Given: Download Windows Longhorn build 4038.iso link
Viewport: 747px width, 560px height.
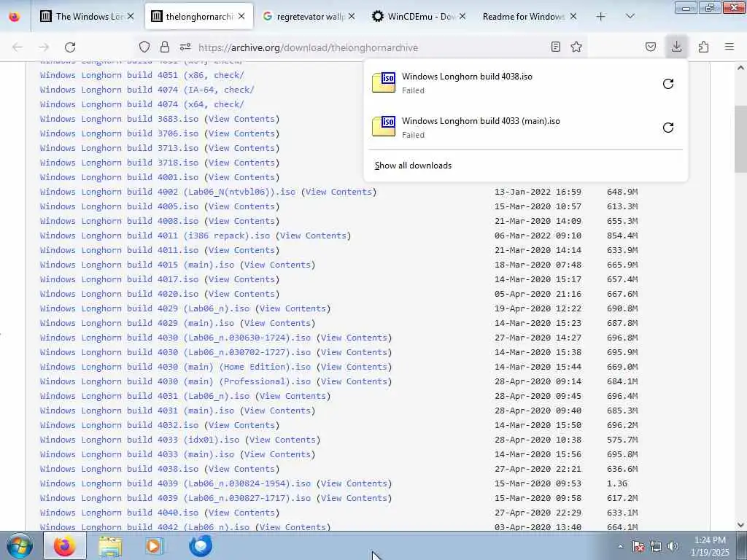Looking at the screenshot, I should click(x=119, y=469).
